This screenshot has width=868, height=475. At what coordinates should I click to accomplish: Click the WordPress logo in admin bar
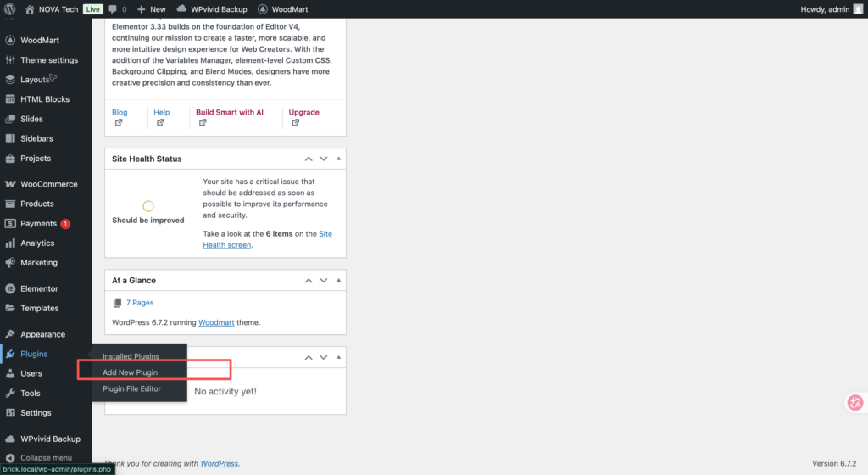point(9,8)
